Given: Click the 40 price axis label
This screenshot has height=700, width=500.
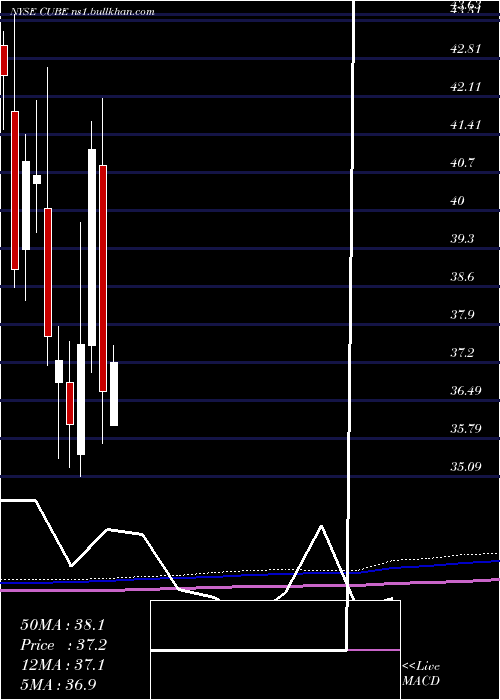Looking at the screenshot, I should tap(458, 200).
